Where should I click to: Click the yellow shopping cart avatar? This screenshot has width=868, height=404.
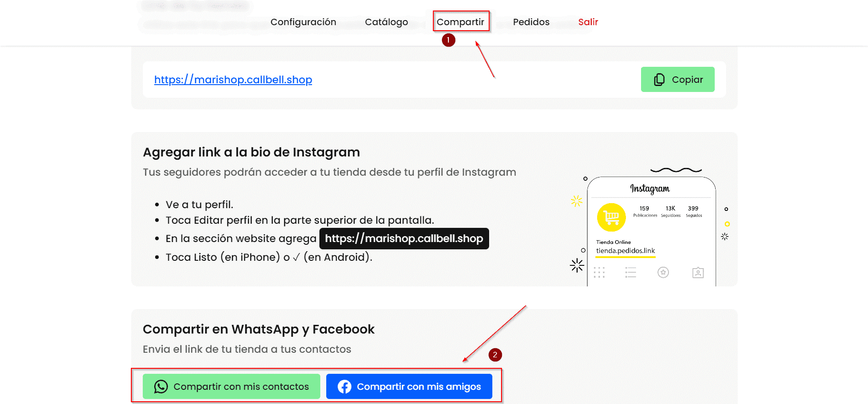tap(611, 217)
